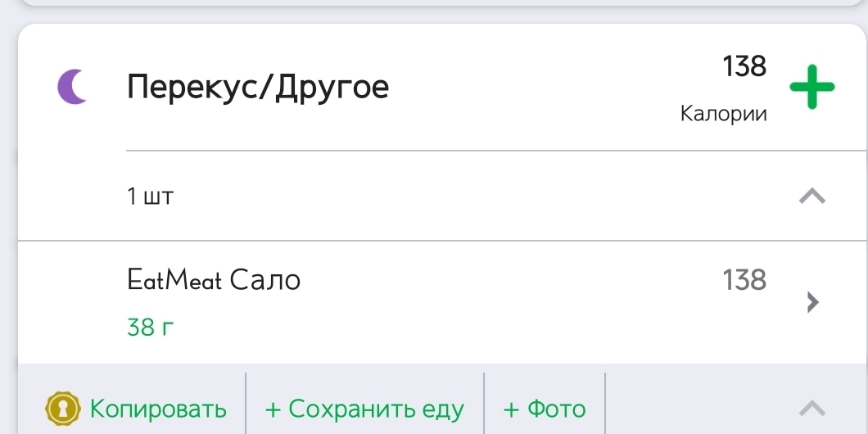Add a picture via + Фото
Screen dimensions: 868x434
tap(545, 409)
